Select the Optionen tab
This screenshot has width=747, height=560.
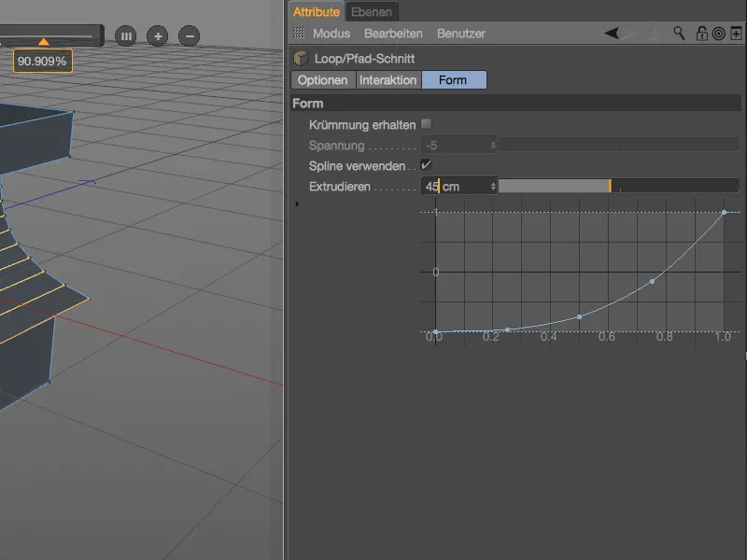[323, 80]
